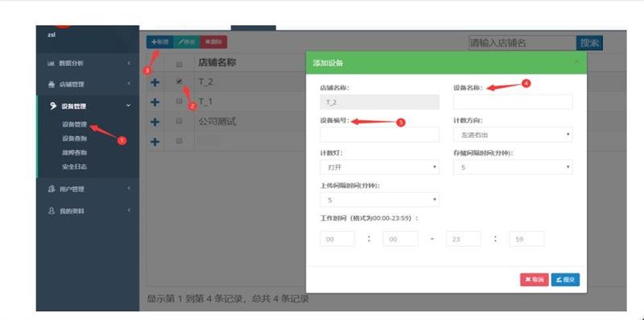This screenshot has width=644, height=320.
Task: Select 故障查询 in the sidebar submenu
Action: (74, 152)
